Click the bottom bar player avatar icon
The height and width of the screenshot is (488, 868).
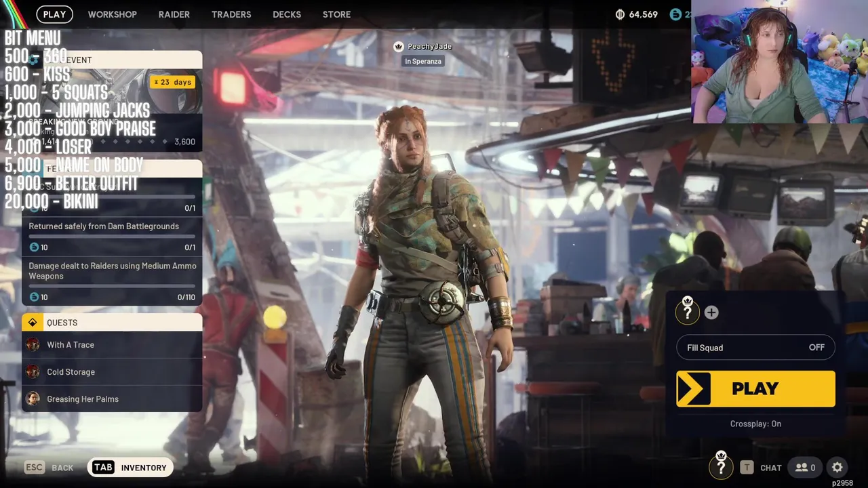tap(721, 466)
